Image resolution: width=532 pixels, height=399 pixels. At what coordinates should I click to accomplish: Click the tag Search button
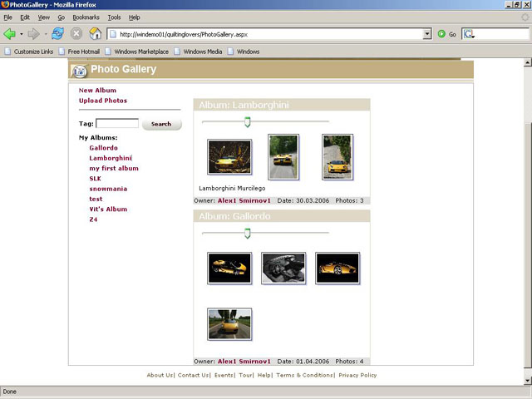click(161, 124)
